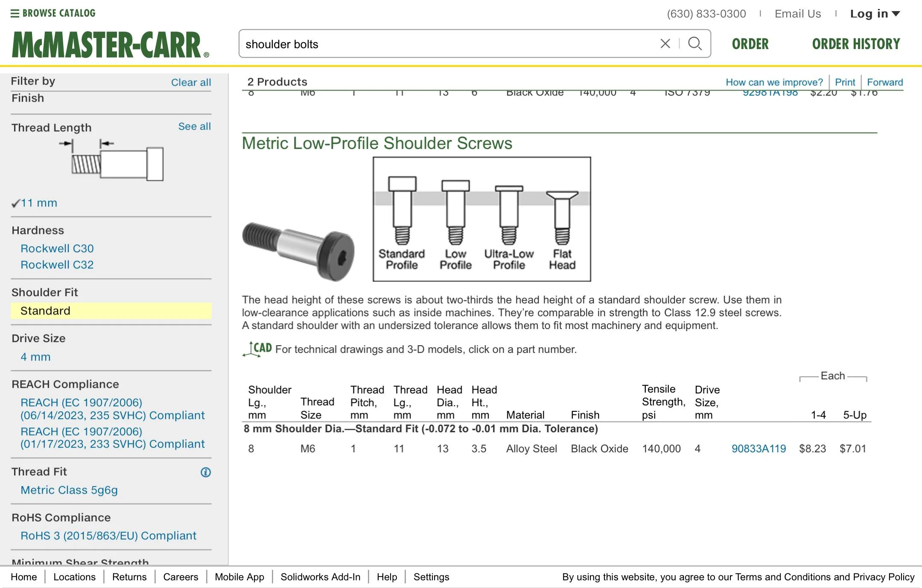
Task: Clear the search box with X icon
Action: pos(665,44)
